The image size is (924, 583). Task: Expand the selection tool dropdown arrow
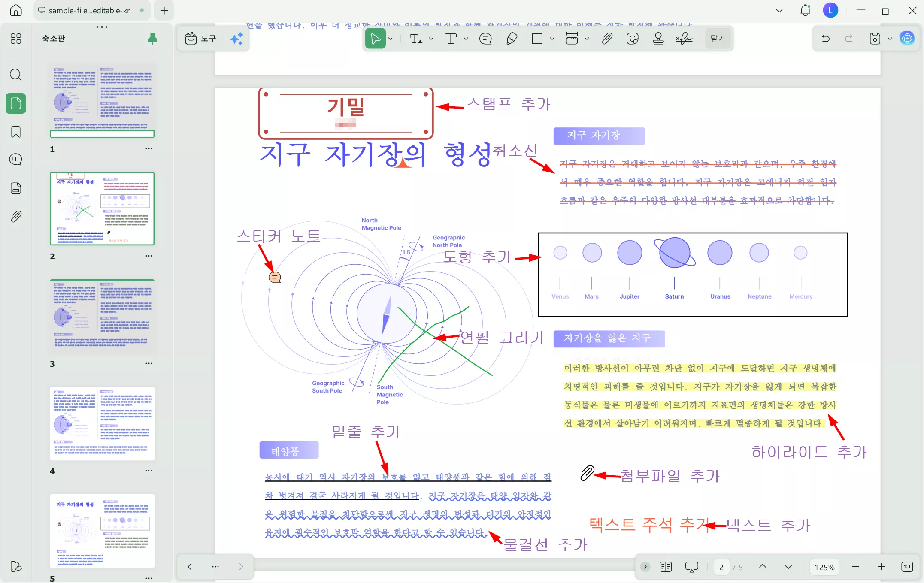pyautogui.click(x=391, y=39)
